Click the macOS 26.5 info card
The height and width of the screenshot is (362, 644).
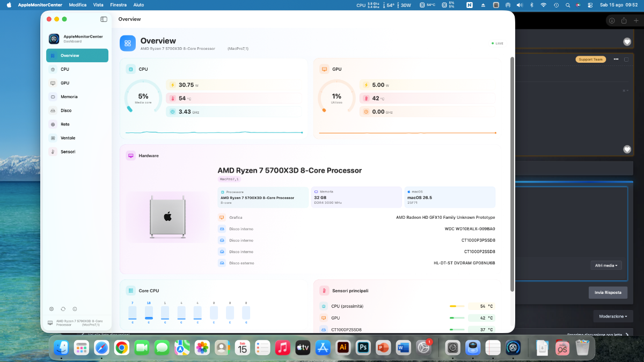click(x=450, y=197)
